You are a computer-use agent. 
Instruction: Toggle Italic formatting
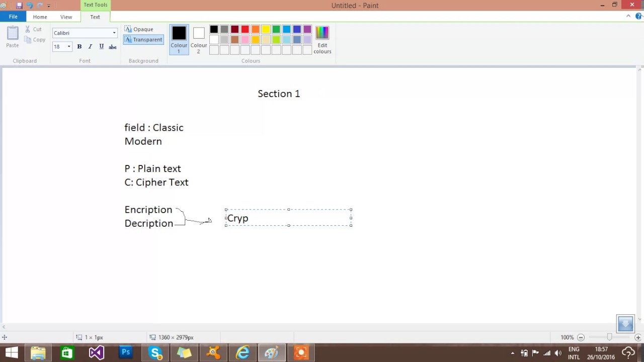pos(90,47)
